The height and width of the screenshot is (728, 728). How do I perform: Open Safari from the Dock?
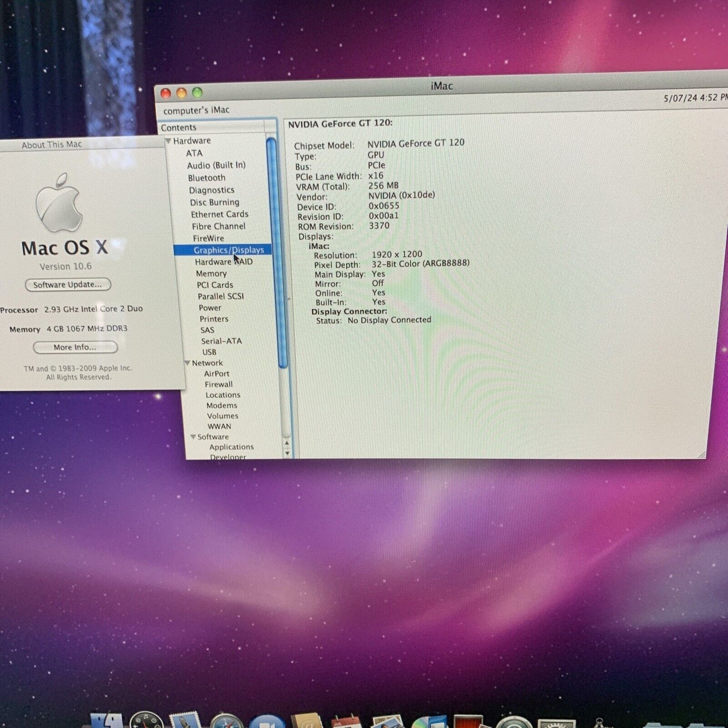click(226, 721)
